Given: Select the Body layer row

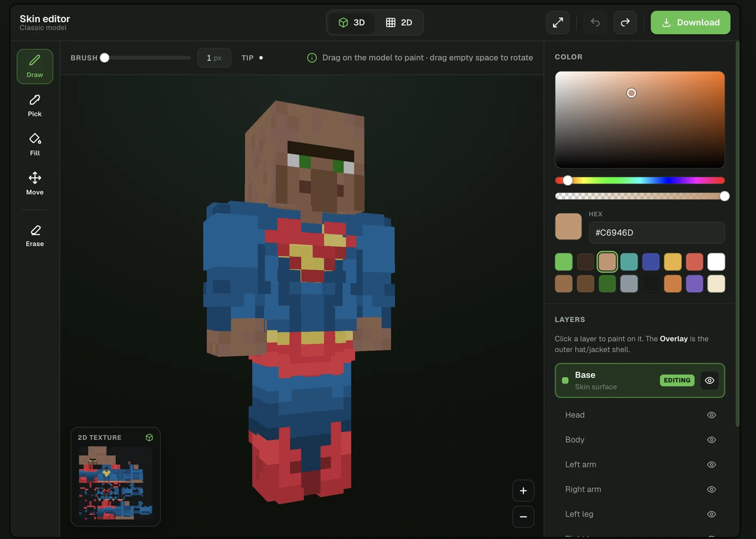Looking at the screenshot, I should tap(640, 440).
